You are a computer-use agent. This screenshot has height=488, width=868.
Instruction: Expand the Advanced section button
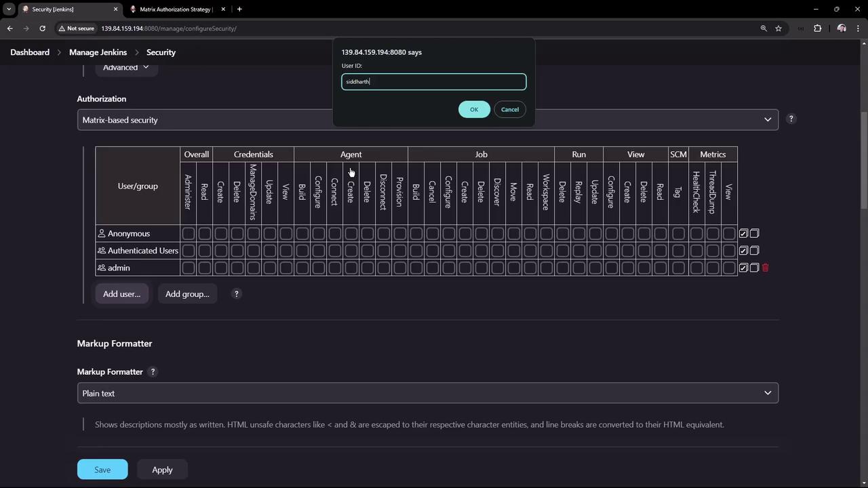(x=126, y=67)
